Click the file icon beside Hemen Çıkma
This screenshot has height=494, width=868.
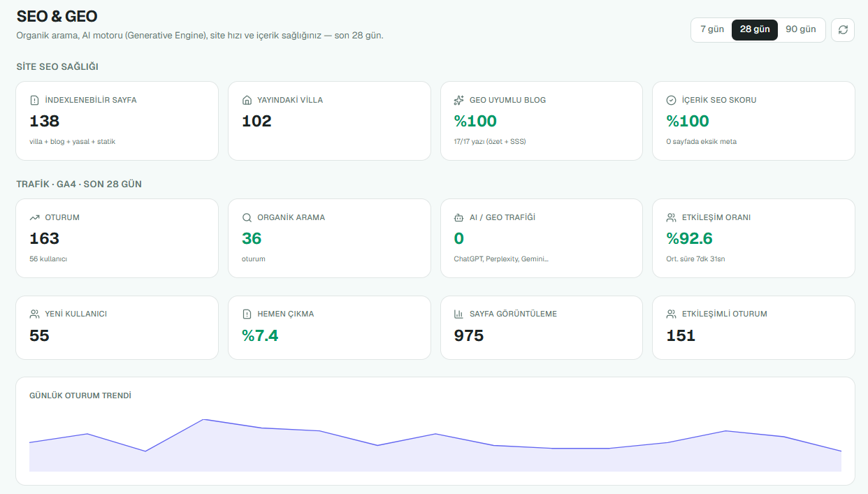pos(247,314)
